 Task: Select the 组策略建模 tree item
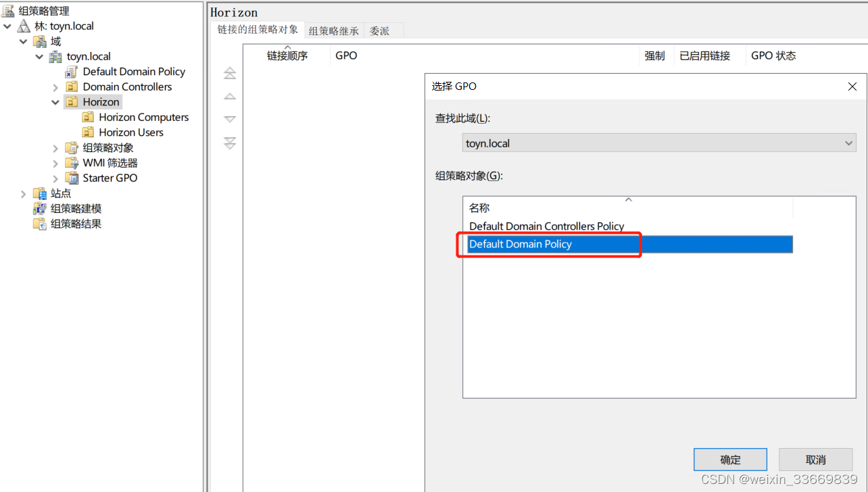click(x=76, y=209)
